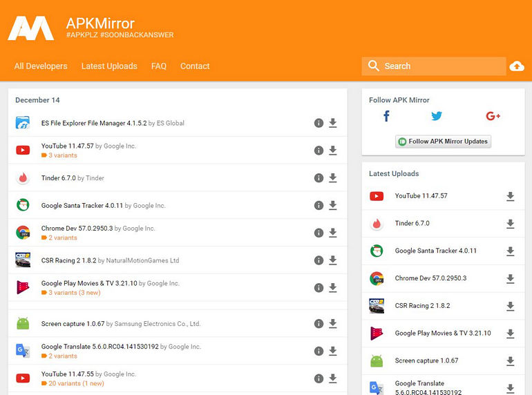The image size is (532, 395).
Task: Show info for Google Play Movies & TV
Action: coord(319,287)
